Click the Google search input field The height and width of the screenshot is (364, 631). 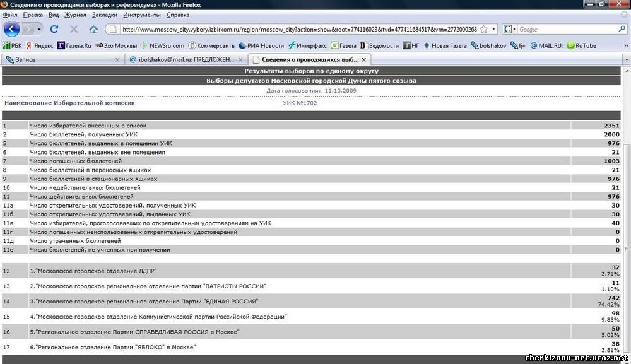567,29
